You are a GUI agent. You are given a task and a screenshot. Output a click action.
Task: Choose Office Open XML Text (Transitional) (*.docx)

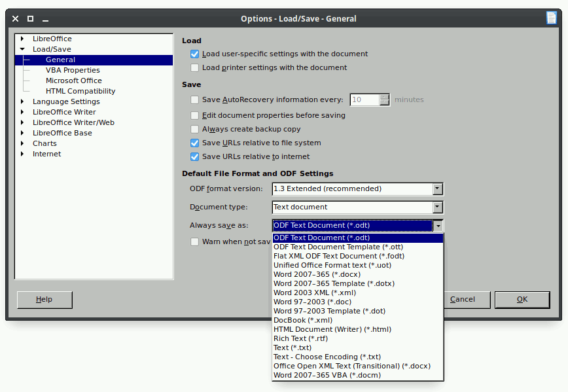[357, 366]
